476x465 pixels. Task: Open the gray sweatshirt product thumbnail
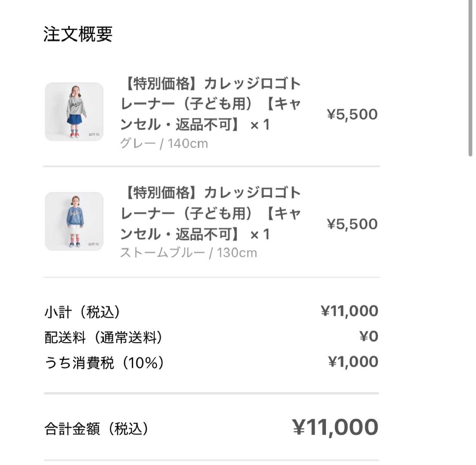[74, 112]
